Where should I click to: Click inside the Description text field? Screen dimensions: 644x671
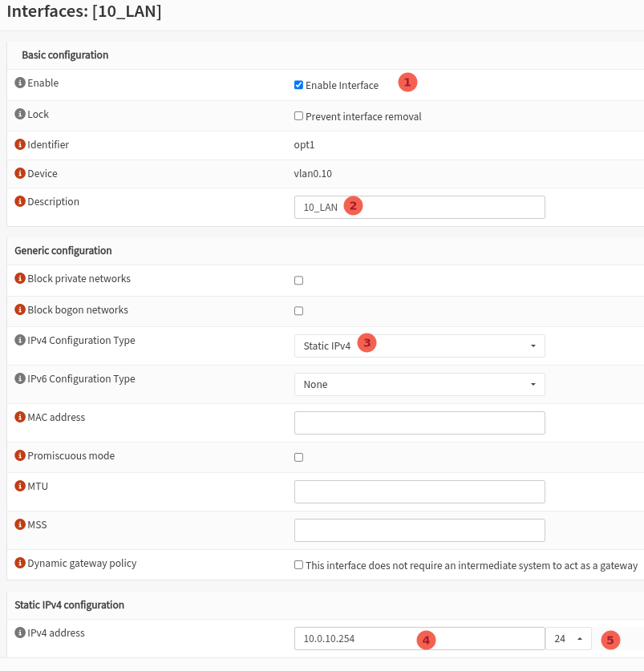point(419,207)
